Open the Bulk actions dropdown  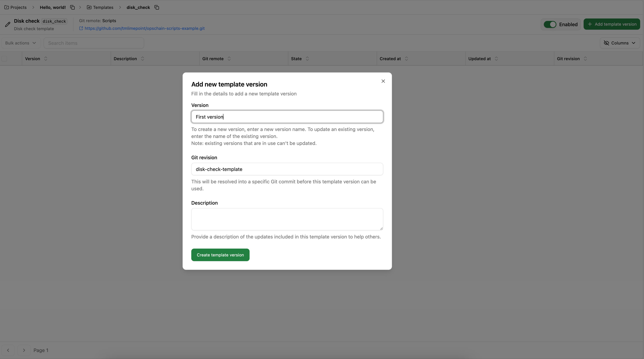(20, 43)
